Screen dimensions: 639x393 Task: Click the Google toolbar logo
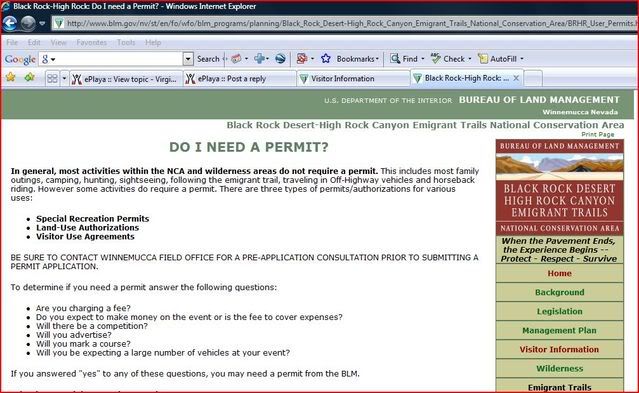pyautogui.click(x=20, y=60)
